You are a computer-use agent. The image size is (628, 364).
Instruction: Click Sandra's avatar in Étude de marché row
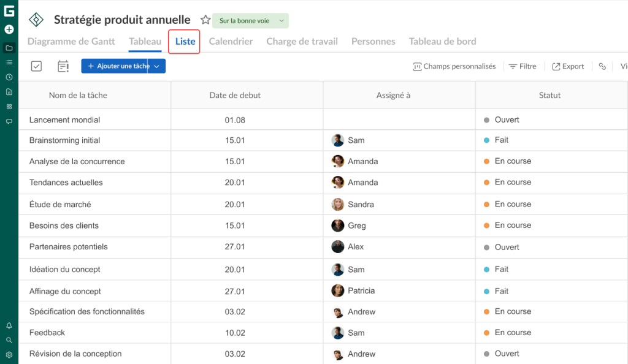point(338,205)
